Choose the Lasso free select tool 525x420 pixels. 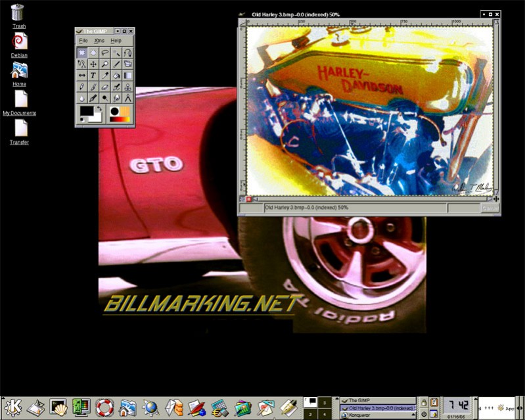(104, 53)
